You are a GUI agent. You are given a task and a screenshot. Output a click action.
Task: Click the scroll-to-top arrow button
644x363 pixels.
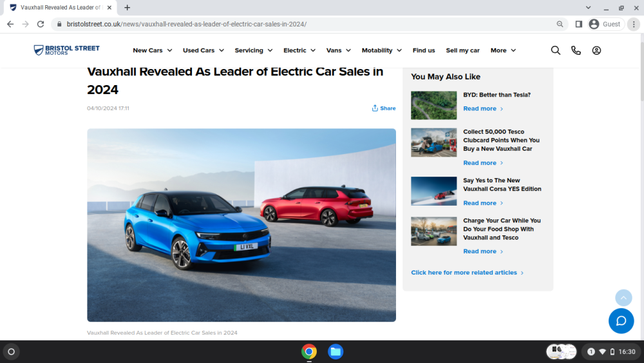pos(623,298)
